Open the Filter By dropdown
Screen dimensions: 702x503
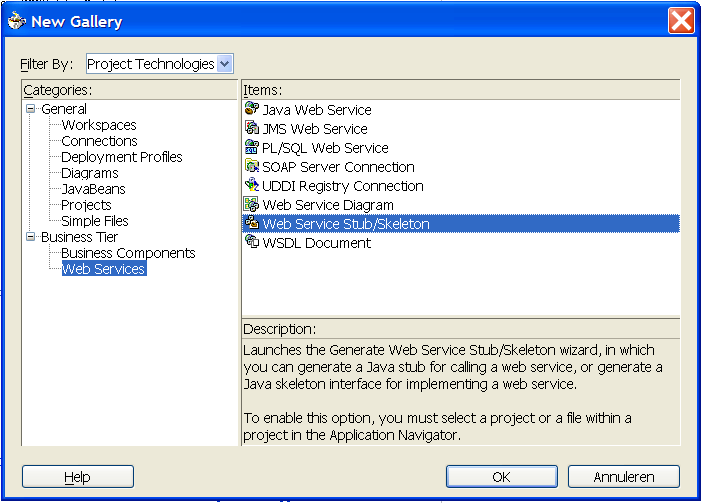tap(224, 64)
